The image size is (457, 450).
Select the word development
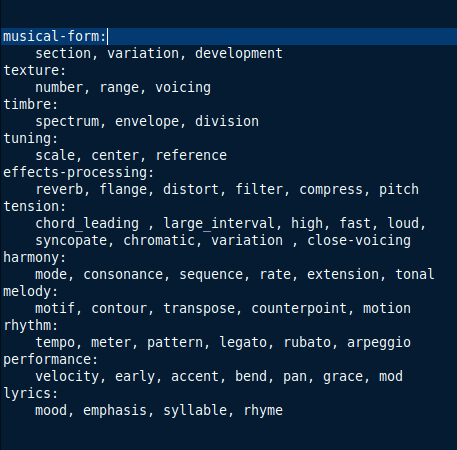click(x=239, y=54)
